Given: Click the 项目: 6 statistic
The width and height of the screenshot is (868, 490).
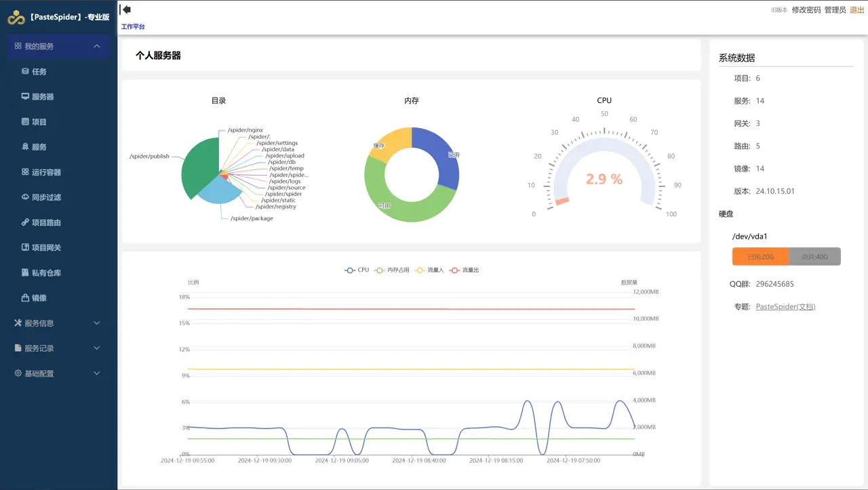Looking at the screenshot, I should [x=747, y=79].
